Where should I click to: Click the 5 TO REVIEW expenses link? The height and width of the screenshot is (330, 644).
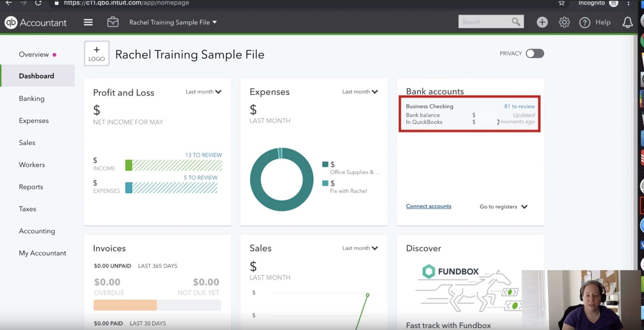[x=200, y=178]
